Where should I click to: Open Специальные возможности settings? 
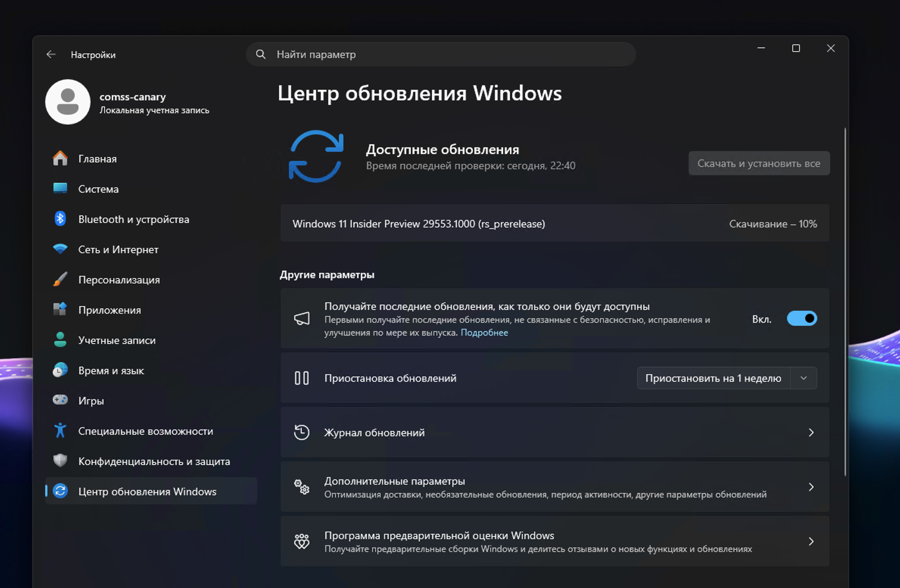[151, 431]
